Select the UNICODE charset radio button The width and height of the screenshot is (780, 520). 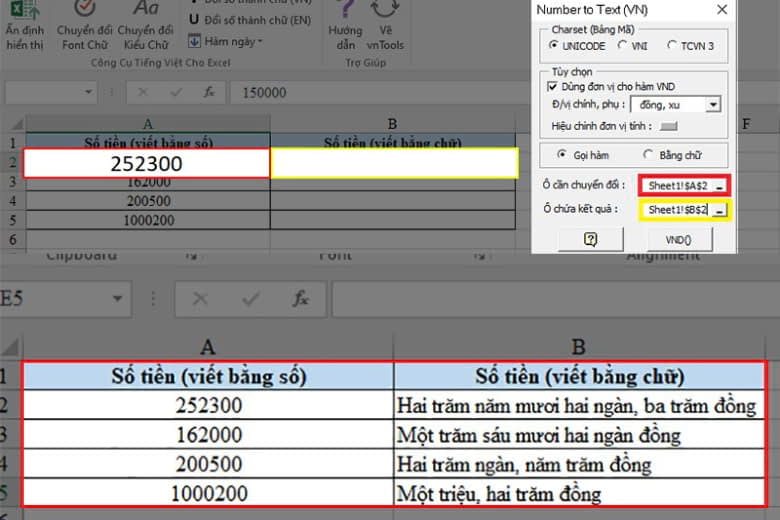coord(553,45)
